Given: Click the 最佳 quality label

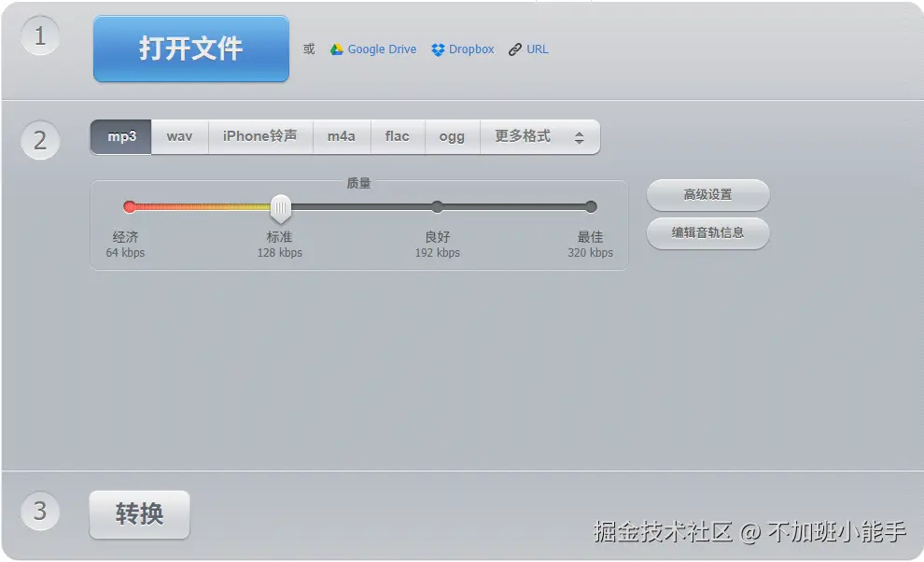Looking at the screenshot, I should 591,237.
